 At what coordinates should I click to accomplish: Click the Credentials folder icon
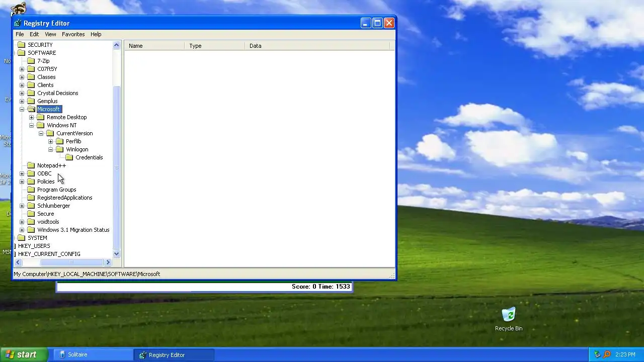(x=69, y=157)
